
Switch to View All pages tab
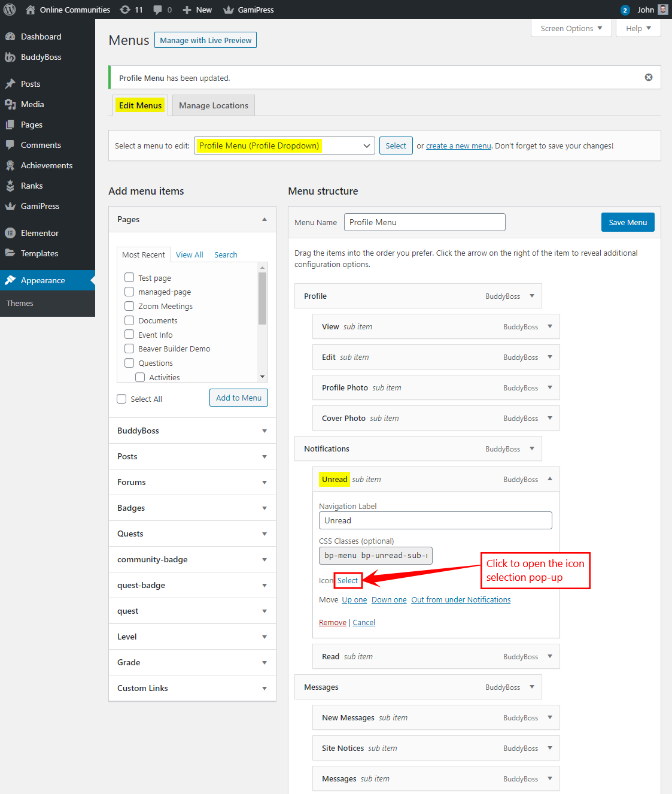(x=189, y=254)
